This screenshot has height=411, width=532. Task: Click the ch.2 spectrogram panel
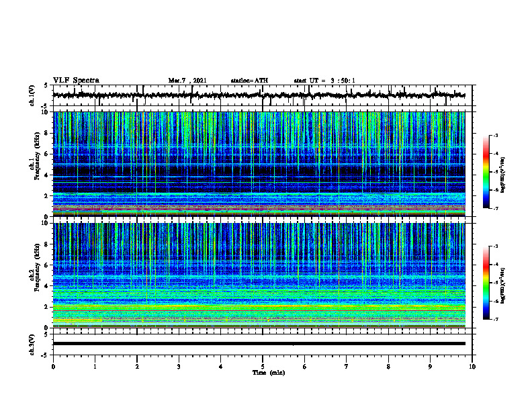[259, 275]
